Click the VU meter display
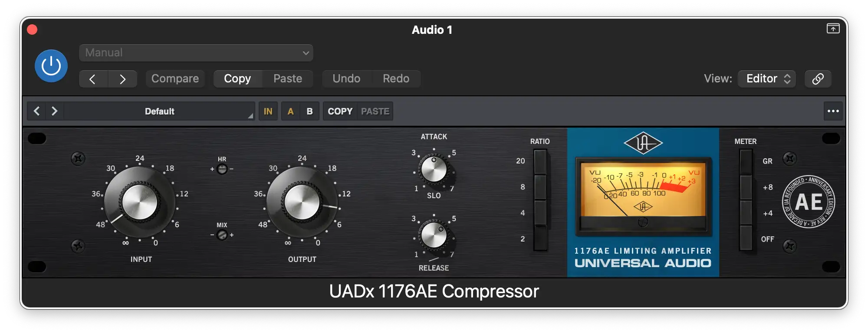This screenshot has width=868, height=333. 643,195
